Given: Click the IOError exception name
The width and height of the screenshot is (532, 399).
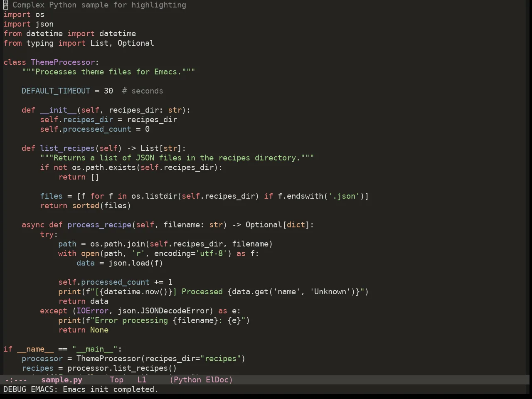Looking at the screenshot, I should click(x=92, y=311).
